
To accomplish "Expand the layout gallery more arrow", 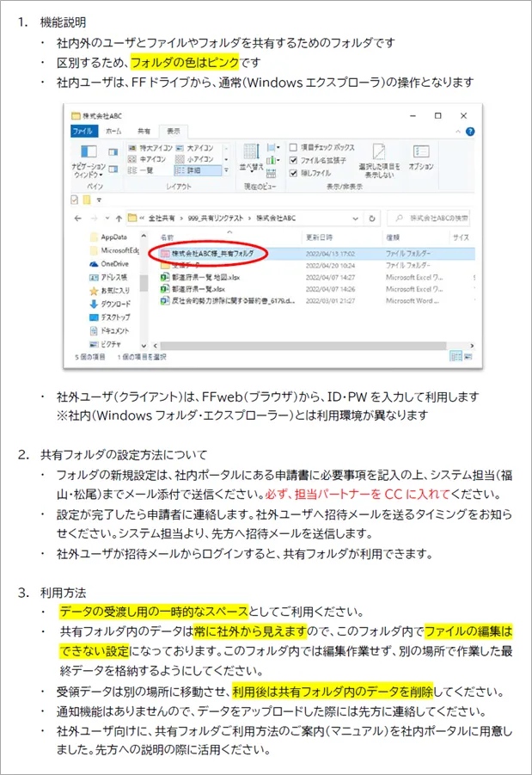I will (x=226, y=170).
